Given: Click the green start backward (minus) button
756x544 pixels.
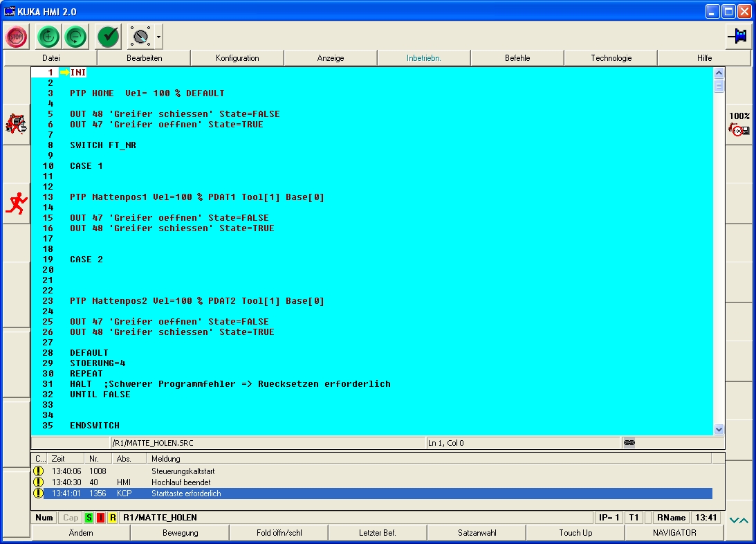Looking at the screenshot, I should click(x=76, y=36).
